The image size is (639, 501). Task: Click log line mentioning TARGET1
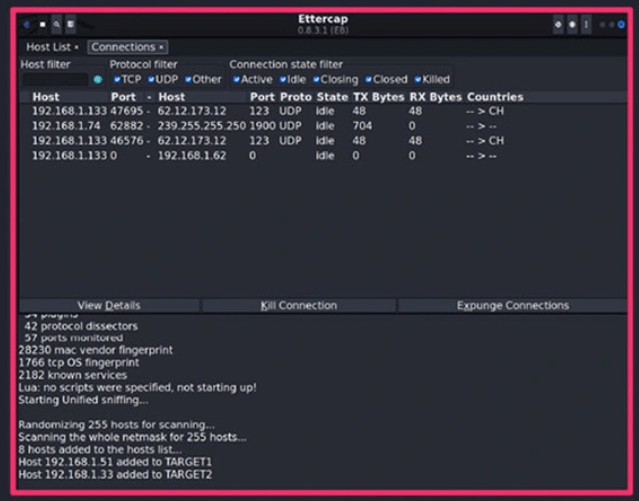pos(115,462)
